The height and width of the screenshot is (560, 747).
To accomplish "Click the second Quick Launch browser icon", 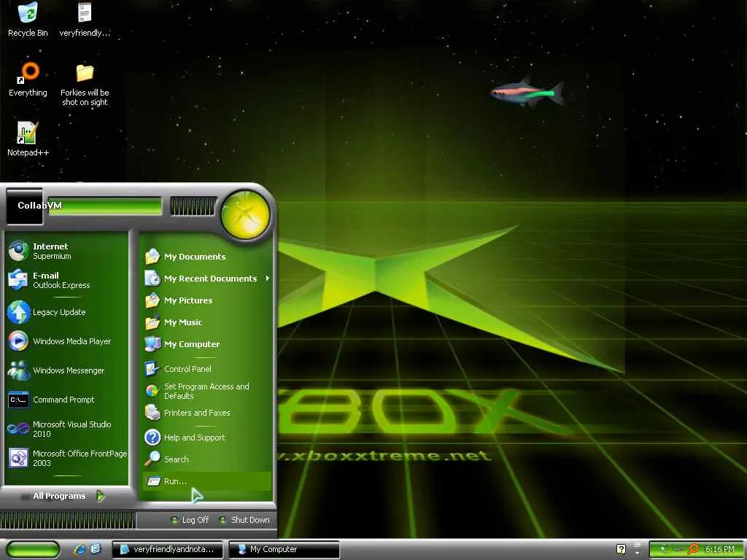I will pyautogui.click(x=96, y=549).
